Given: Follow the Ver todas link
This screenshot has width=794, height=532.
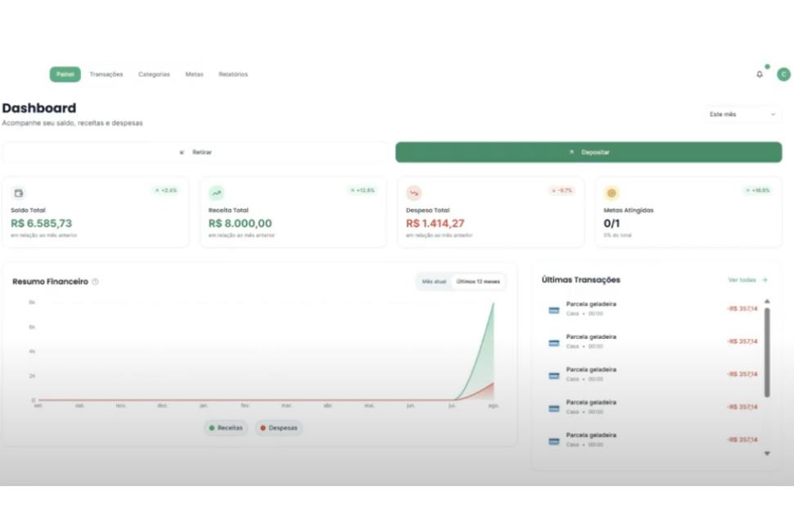Looking at the screenshot, I should tap(747, 280).
